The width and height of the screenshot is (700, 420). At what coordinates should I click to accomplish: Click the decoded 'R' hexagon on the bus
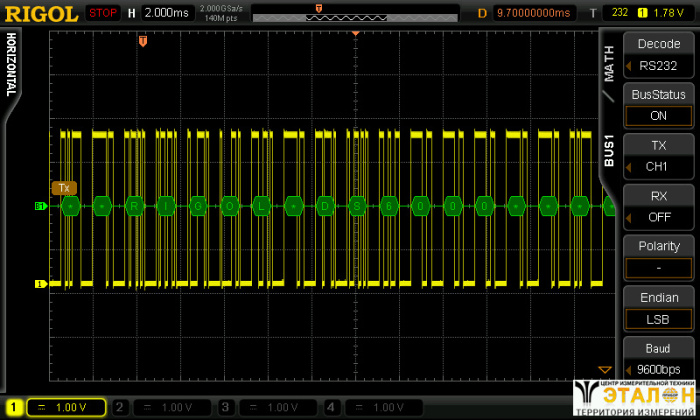click(133, 206)
